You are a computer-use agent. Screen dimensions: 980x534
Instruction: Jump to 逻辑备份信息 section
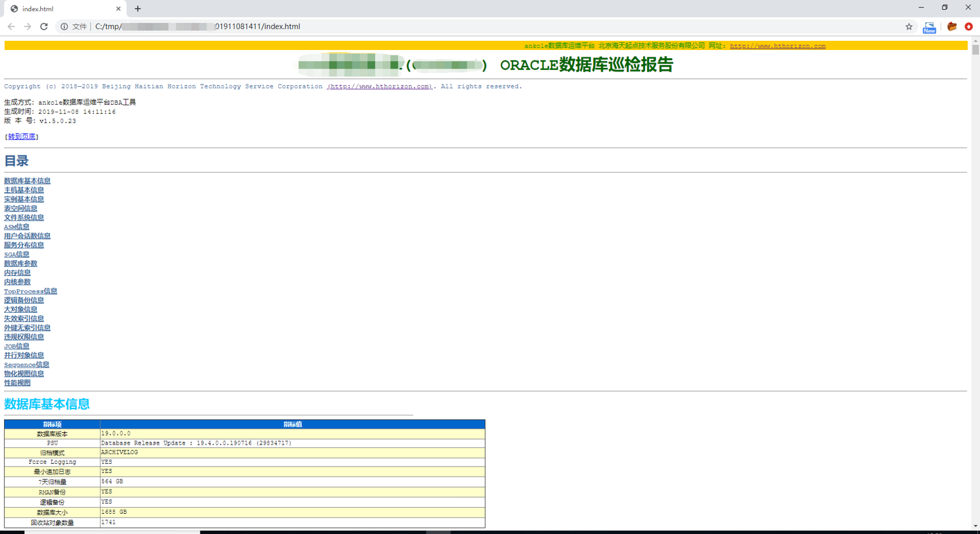pos(24,300)
